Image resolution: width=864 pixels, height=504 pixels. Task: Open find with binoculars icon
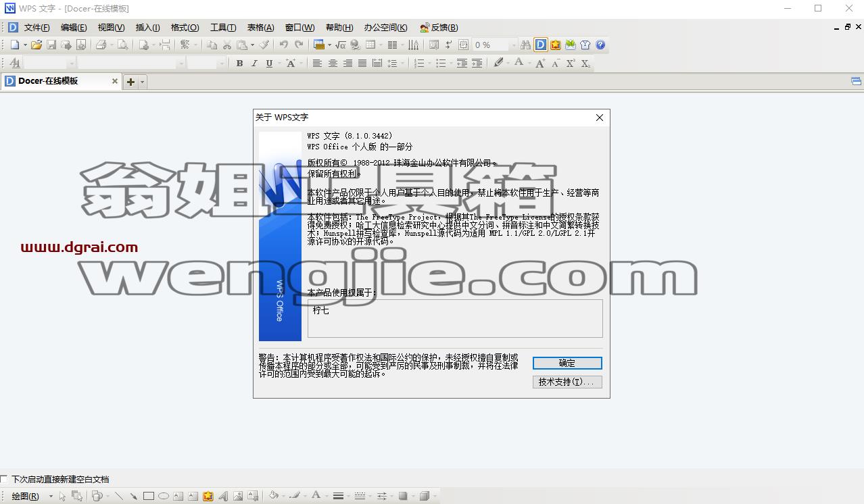pyautogui.click(x=525, y=45)
